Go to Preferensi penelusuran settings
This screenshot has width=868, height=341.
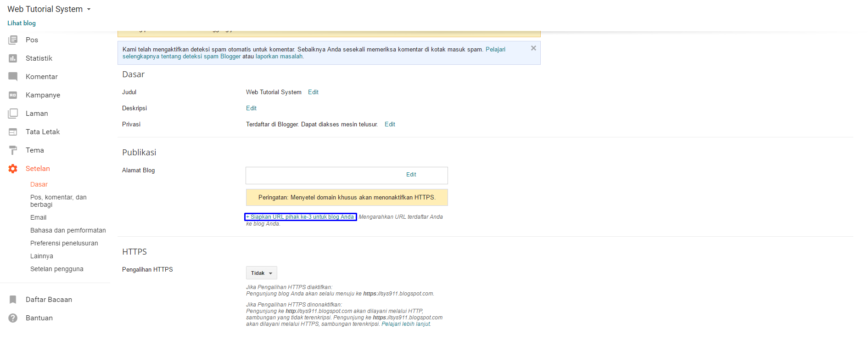[64, 243]
